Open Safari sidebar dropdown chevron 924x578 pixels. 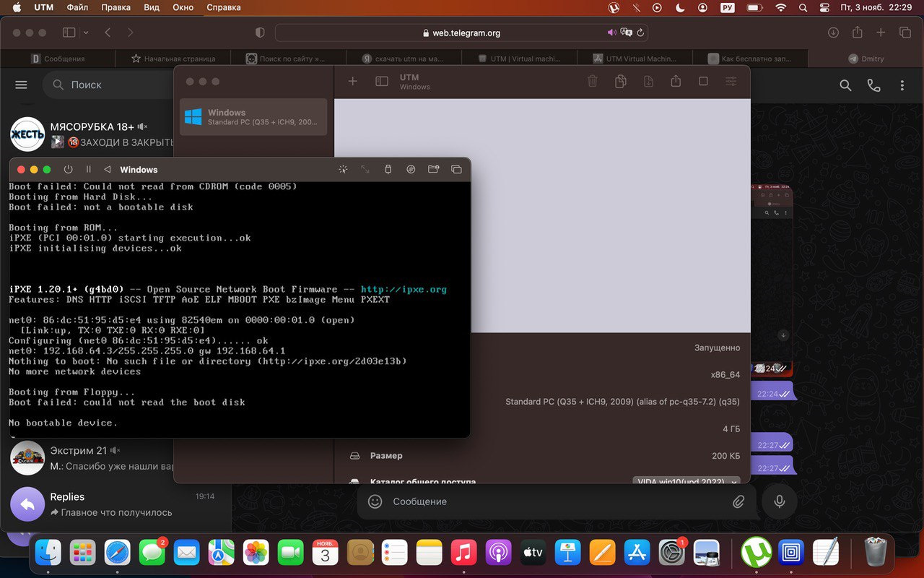(x=87, y=33)
